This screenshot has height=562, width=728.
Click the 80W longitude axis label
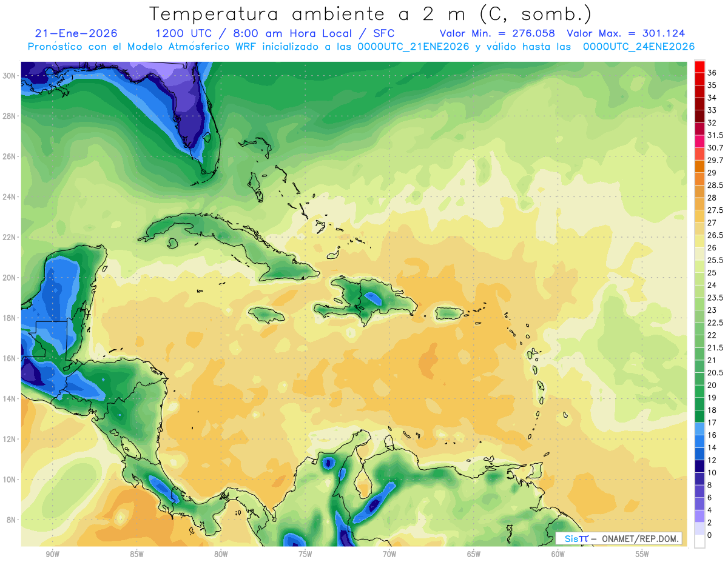point(221,554)
